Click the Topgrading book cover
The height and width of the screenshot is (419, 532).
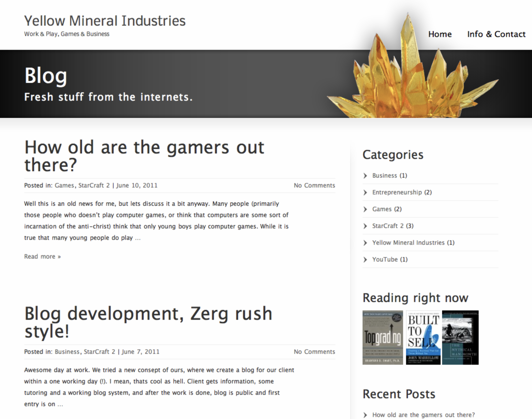[382, 338]
